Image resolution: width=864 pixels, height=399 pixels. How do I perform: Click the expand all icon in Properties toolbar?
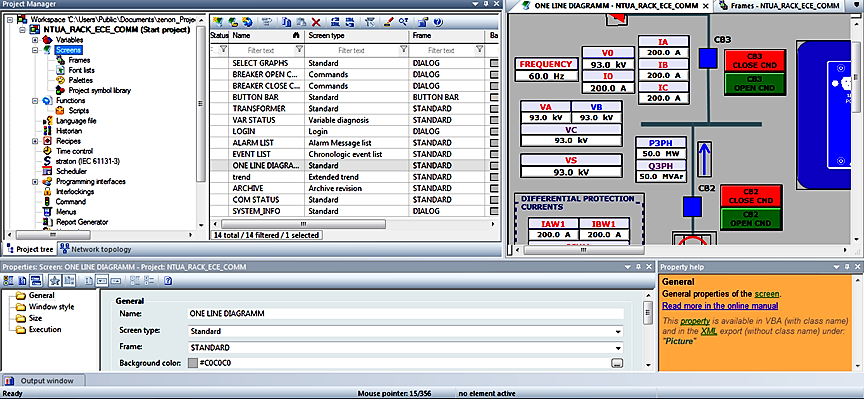click(134, 281)
